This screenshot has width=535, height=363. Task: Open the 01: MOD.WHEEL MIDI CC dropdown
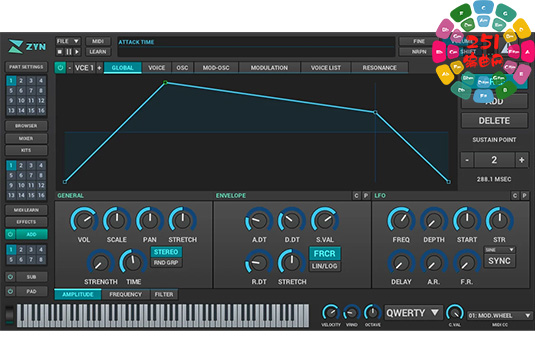click(500, 316)
